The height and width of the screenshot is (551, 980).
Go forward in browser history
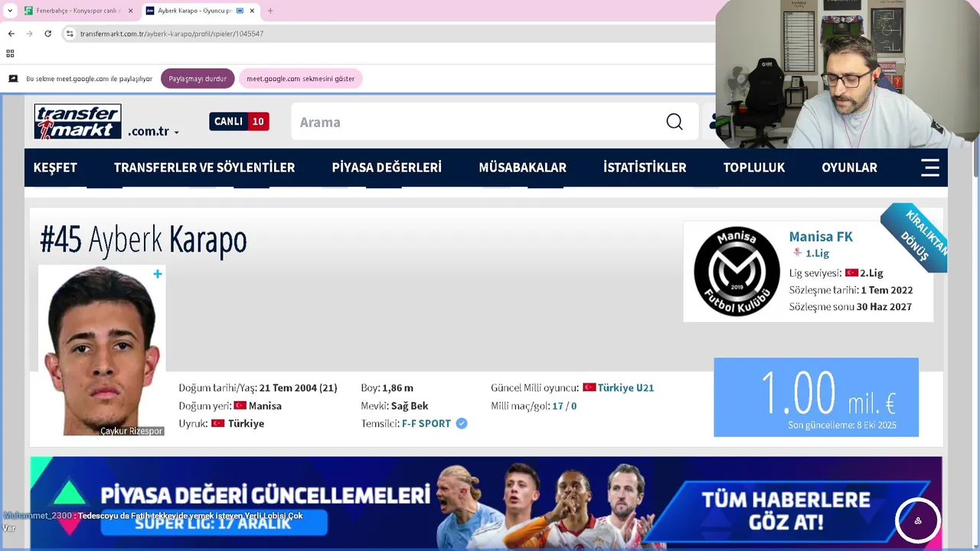point(29,34)
